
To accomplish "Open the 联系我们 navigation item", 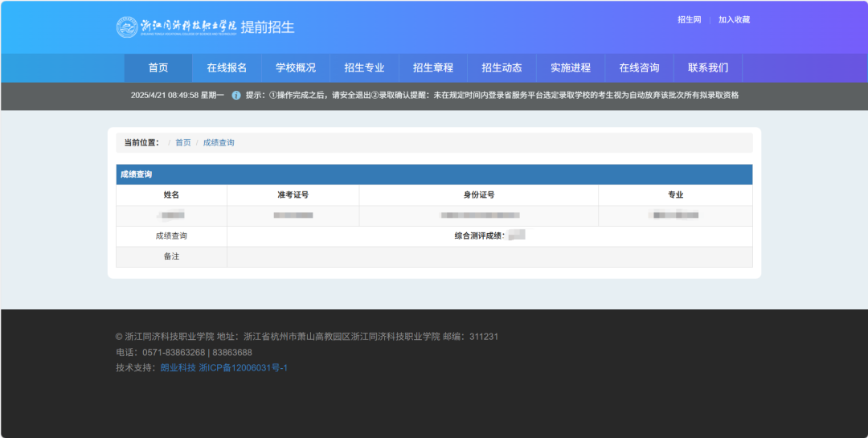I will [708, 68].
